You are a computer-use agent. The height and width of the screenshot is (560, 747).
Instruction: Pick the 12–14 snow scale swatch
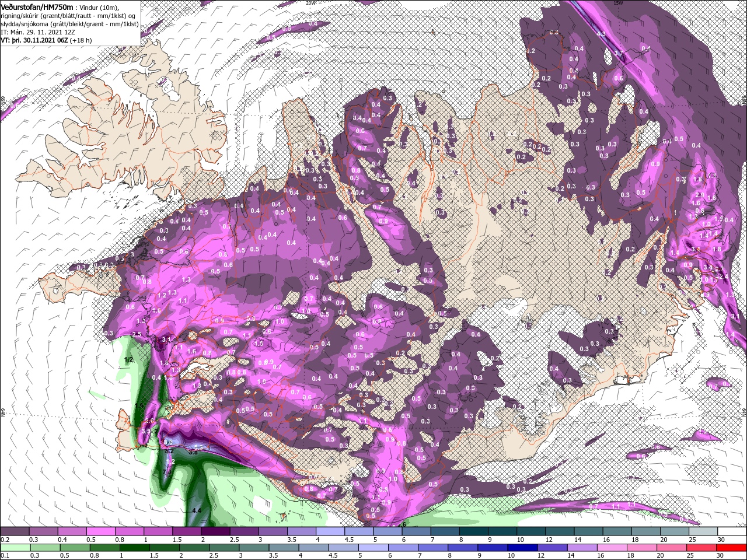click(560, 531)
